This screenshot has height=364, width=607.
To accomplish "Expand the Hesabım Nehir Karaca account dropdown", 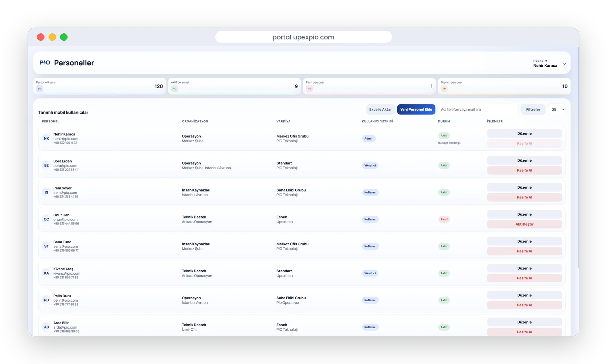I will point(550,63).
